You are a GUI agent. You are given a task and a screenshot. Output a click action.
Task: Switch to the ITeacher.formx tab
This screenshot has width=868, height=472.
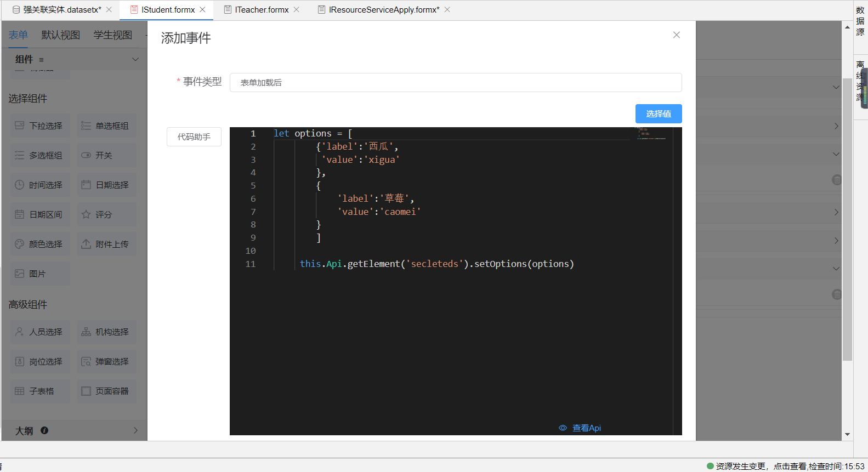point(262,10)
